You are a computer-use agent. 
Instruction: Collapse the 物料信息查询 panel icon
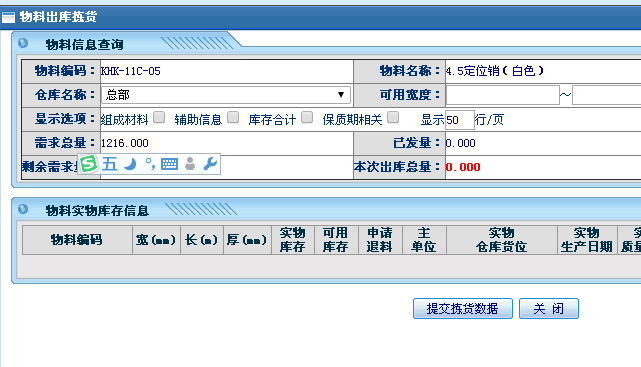[23, 43]
